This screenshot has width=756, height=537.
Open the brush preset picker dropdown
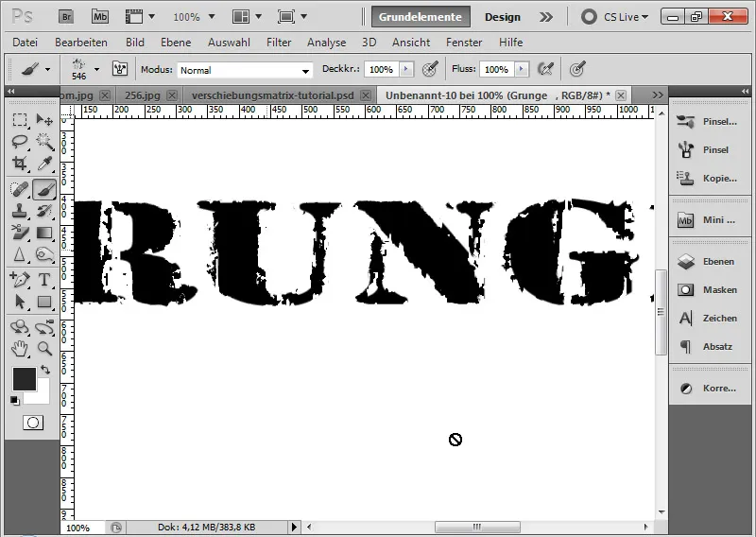[x=97, y=69]
